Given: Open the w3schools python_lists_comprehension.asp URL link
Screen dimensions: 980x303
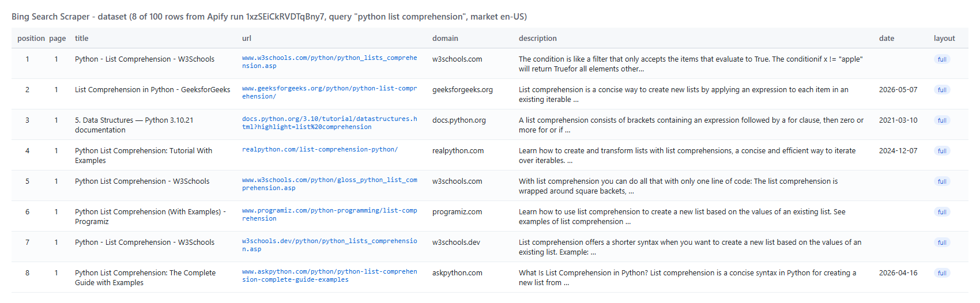Looking at the screenshot, I should (329, 62).
